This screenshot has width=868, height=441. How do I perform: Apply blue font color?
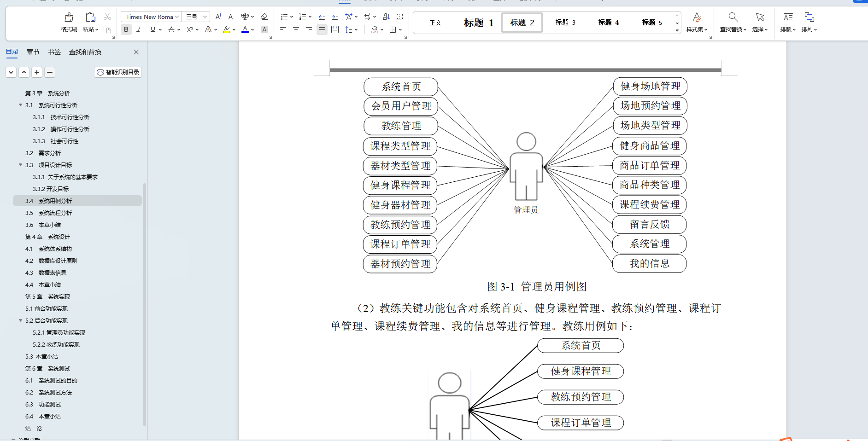pos(245,29)
